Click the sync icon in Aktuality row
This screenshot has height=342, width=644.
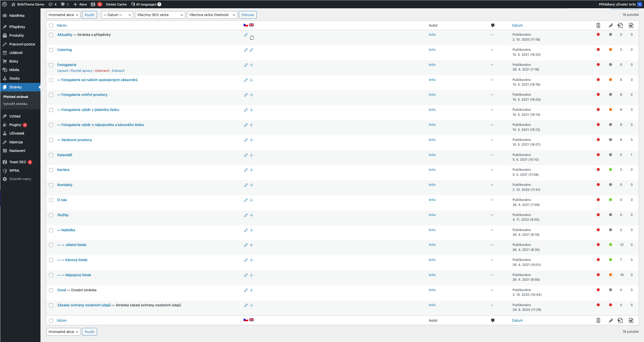pos(252,38)
